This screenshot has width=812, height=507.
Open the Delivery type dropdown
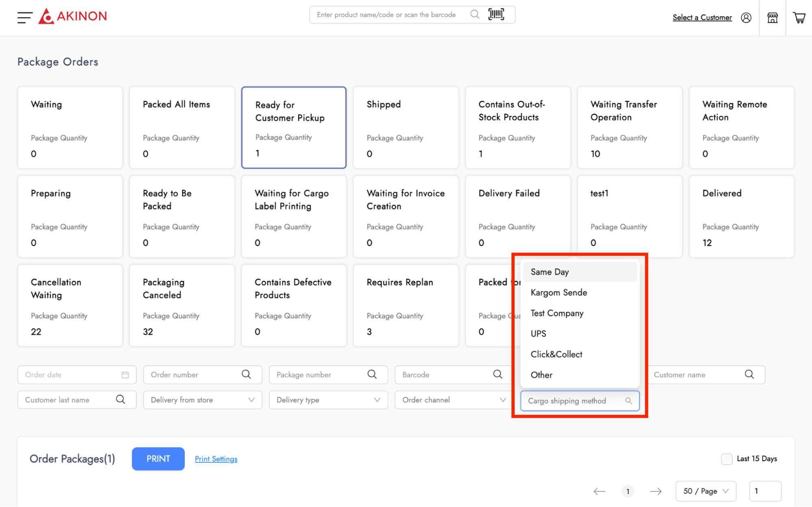pyautogui.click(x=328, y=400)
